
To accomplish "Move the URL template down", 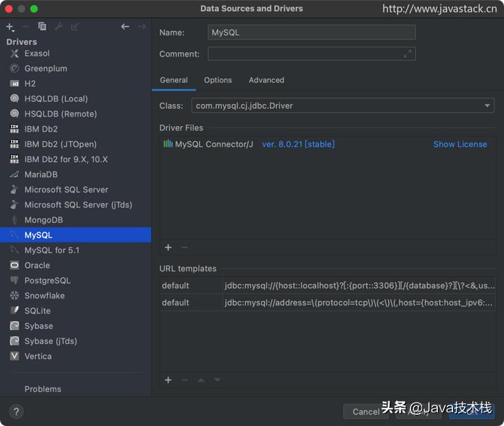I will 218,380.
